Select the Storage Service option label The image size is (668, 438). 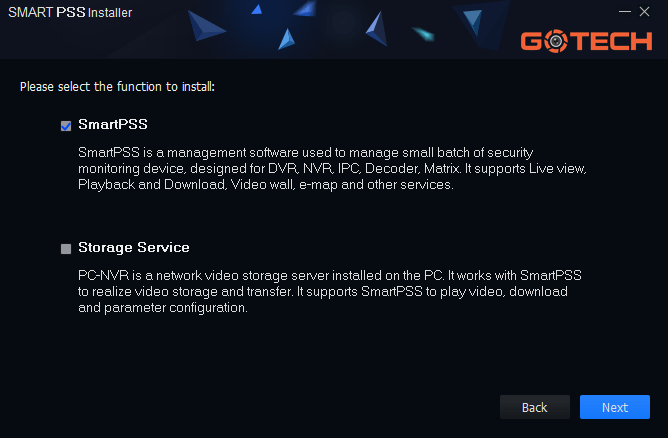(134, 247)
